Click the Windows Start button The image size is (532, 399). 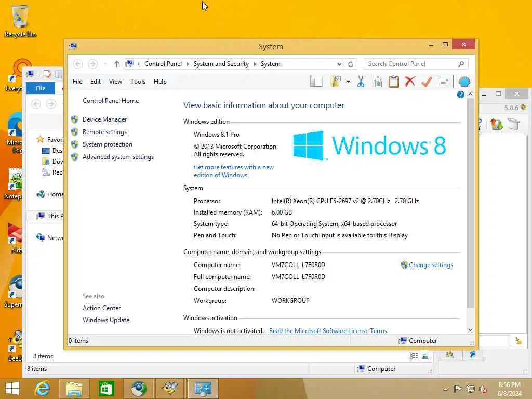point(12,389)
